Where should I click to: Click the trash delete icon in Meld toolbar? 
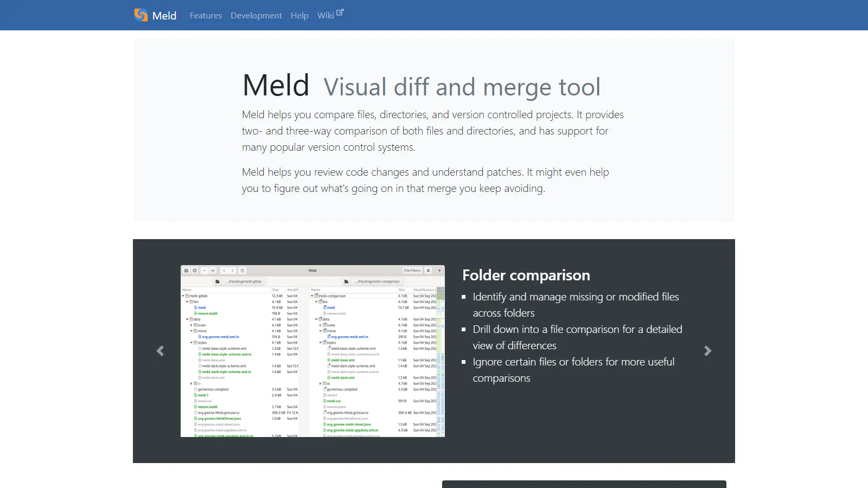[242, 271]
